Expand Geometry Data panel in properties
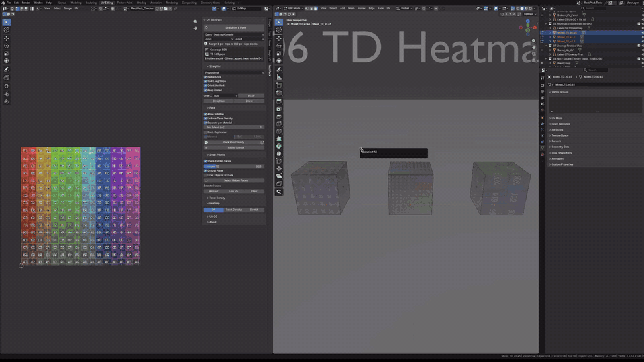Viewport: 644px width, 362px height. (559, 147)
